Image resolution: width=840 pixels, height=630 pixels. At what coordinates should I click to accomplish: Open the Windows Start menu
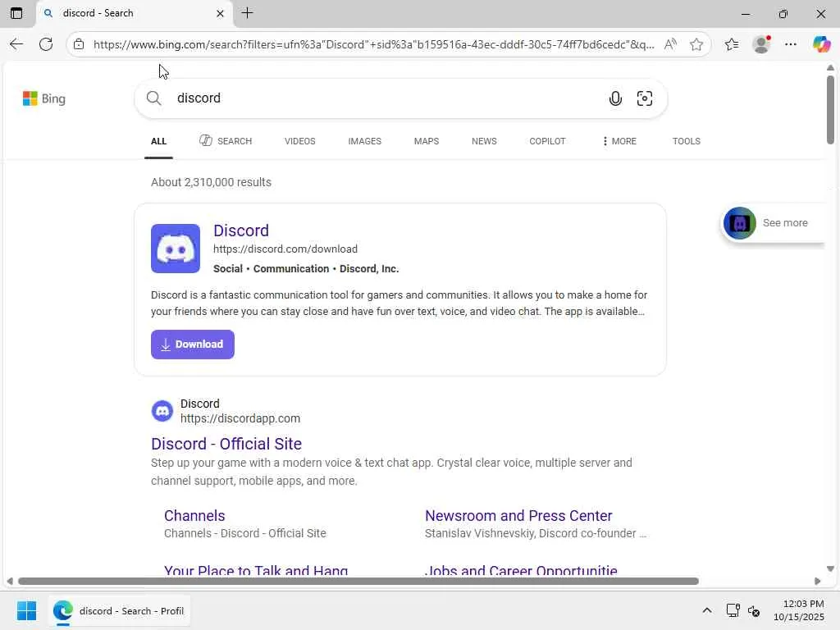26,610
